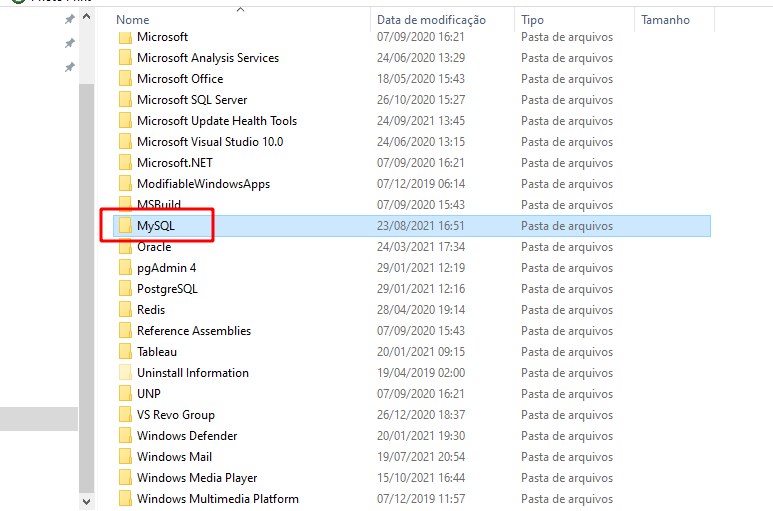Click the middle pin icon in navigation pane
This screenshot has width=773, height=511.
(70, 43)
